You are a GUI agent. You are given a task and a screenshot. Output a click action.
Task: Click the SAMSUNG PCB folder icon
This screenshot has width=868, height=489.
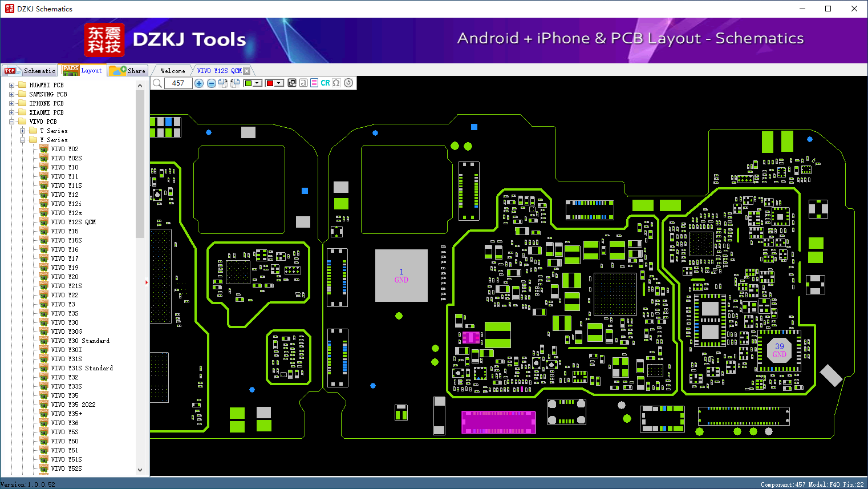tap(22, 94)
